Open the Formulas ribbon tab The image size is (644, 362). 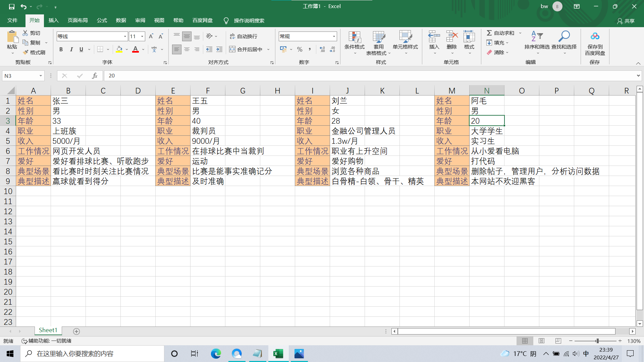(x=102, y=20)
